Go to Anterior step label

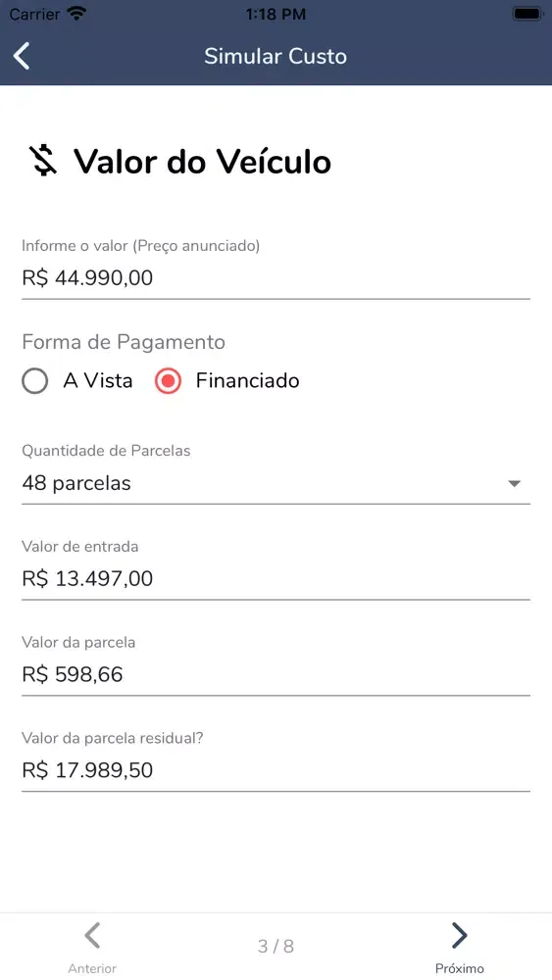coord(92,968)
